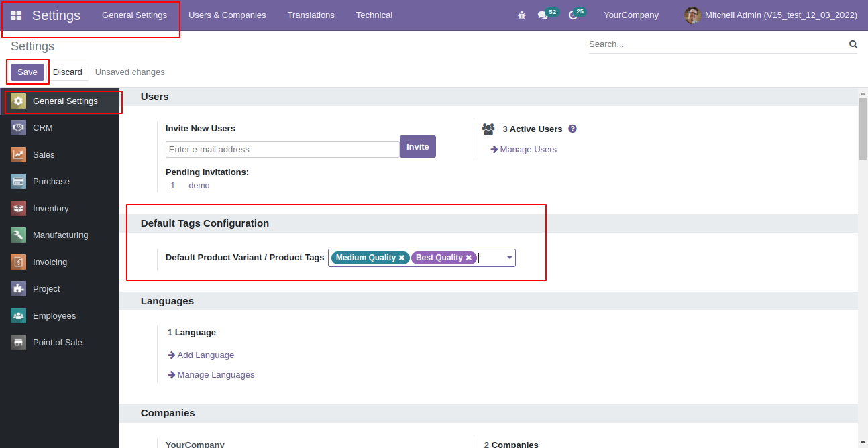Select the Invoicing icon in sidebar

pyautogui.click(x=19, y=262)
